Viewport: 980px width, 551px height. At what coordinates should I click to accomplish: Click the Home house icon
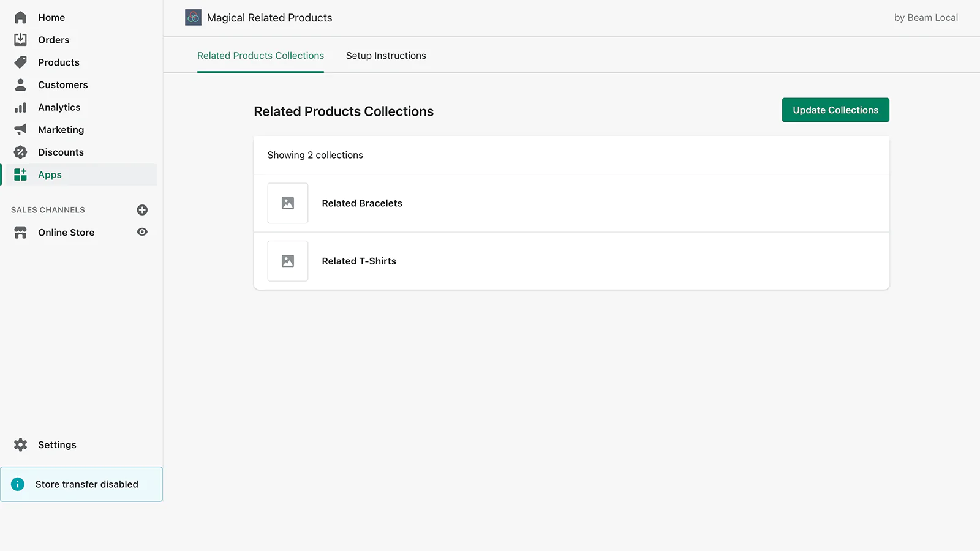tap(20, 17)
